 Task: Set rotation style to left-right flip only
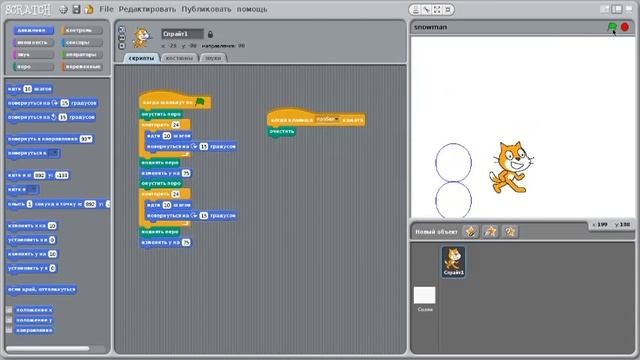pos(122,38)
